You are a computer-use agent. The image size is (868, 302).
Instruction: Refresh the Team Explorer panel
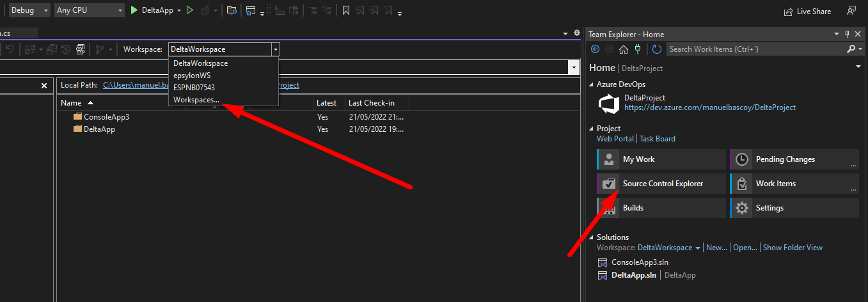(x=657, y=49)
